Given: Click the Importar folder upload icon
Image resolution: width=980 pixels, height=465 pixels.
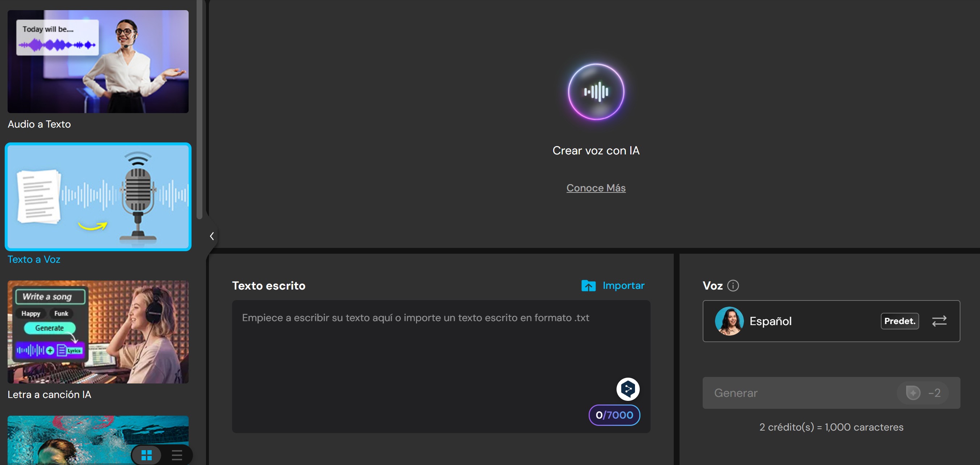Looking at the screenshot, I should click(588, 286).
